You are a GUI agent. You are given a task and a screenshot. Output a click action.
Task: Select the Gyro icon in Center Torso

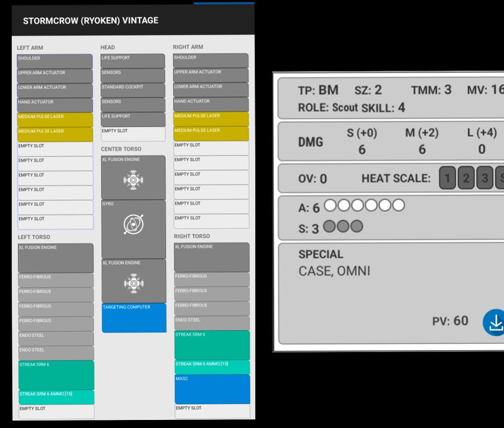134,224
